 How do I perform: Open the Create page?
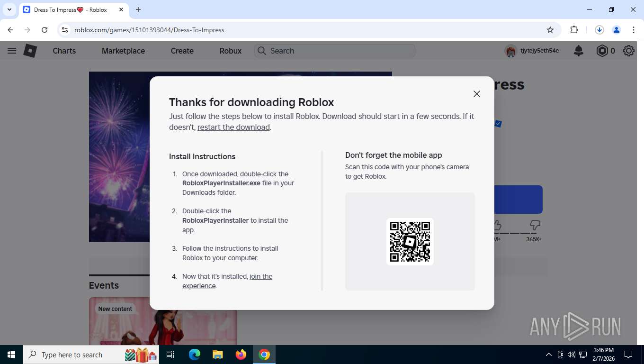[x=182, y=51]
